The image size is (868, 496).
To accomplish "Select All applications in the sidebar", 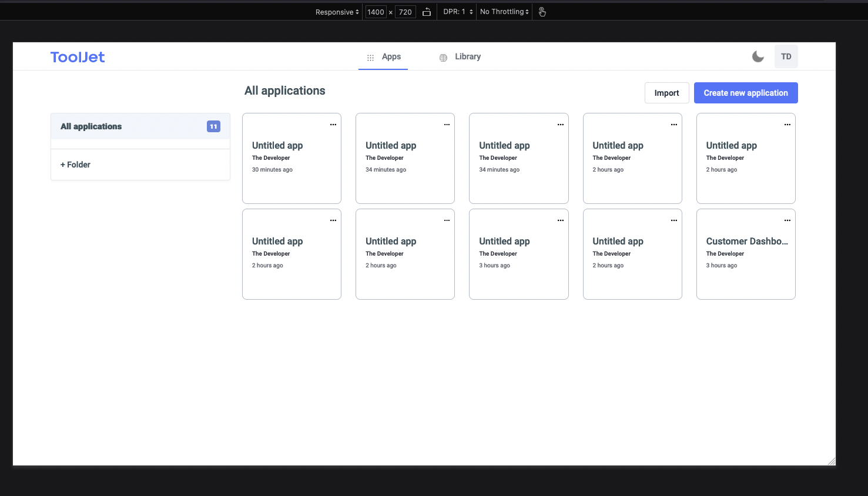I will [x=140, y=126].
